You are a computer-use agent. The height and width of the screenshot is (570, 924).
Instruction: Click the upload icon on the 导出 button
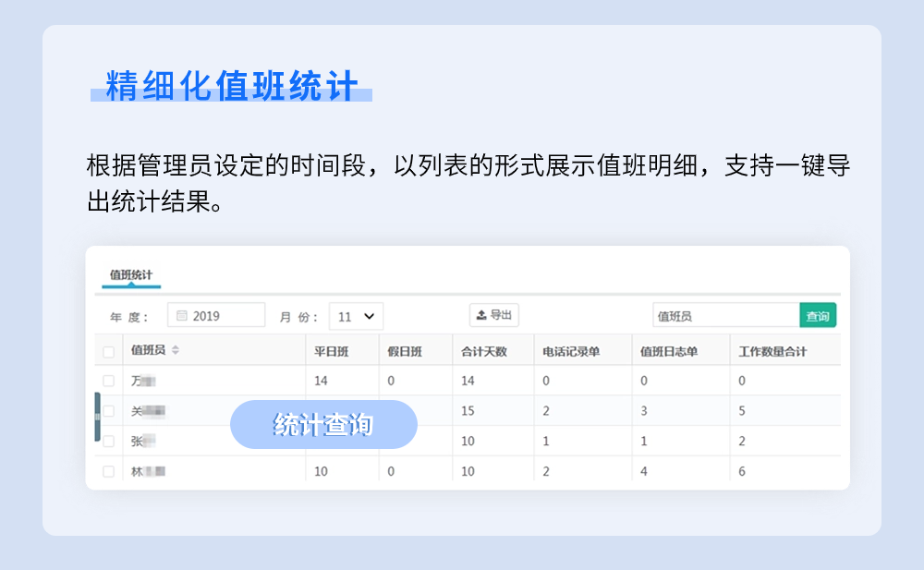481,315
